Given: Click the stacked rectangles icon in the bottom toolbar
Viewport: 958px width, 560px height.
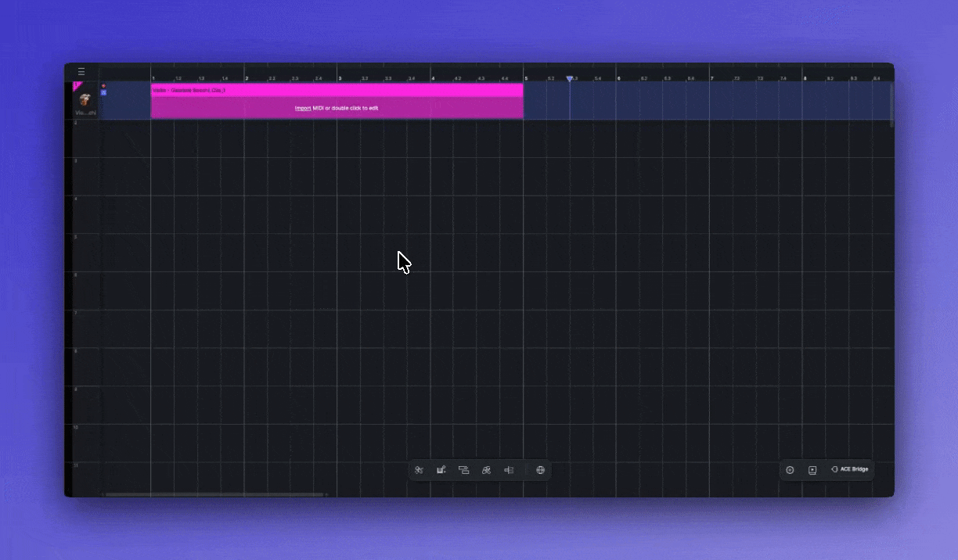Looking at the screenshot, I should tap(463, 470).
